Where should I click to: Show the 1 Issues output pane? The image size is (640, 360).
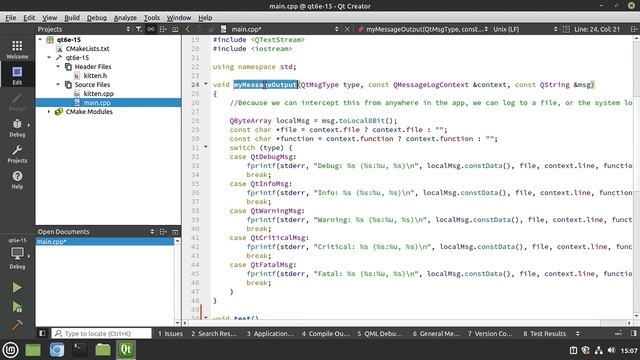pyautogui.click(x=170, y=333)
